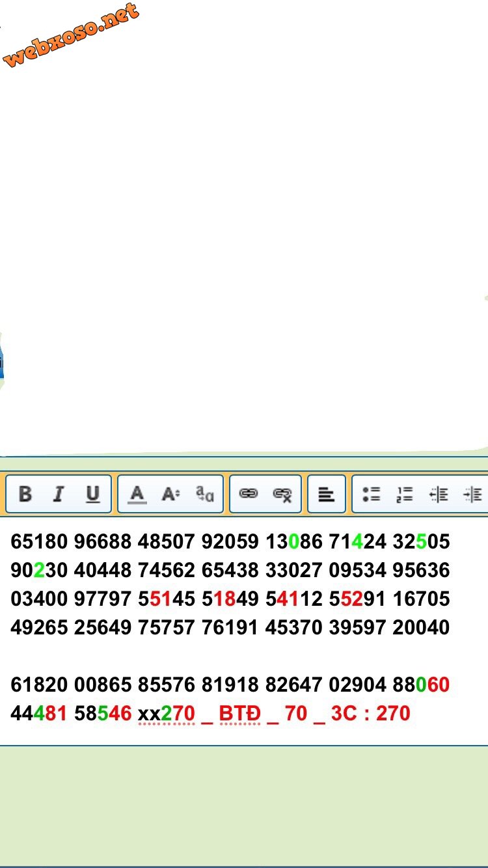Click the number 75757

167,627
